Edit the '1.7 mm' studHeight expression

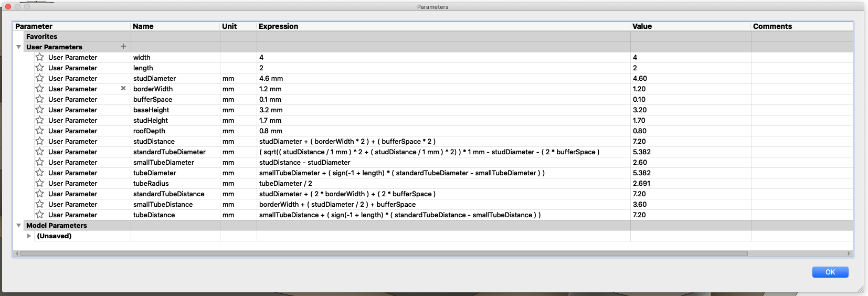[443, 120]
